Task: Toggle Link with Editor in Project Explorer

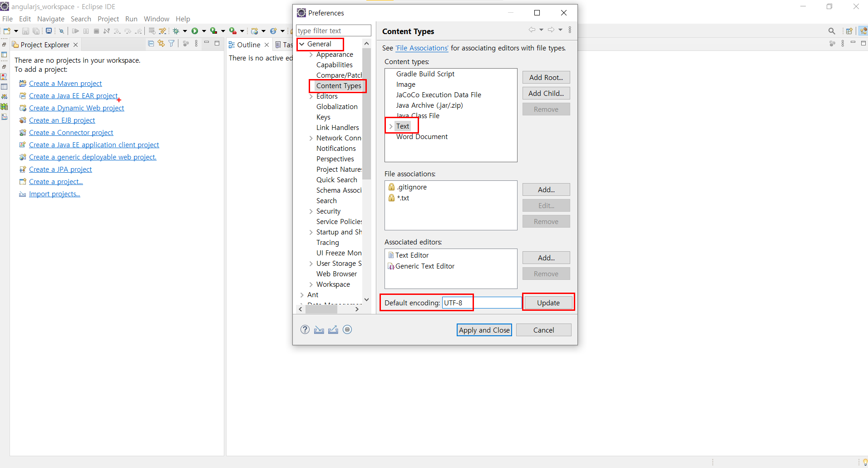Action: (x=161, y=44)
